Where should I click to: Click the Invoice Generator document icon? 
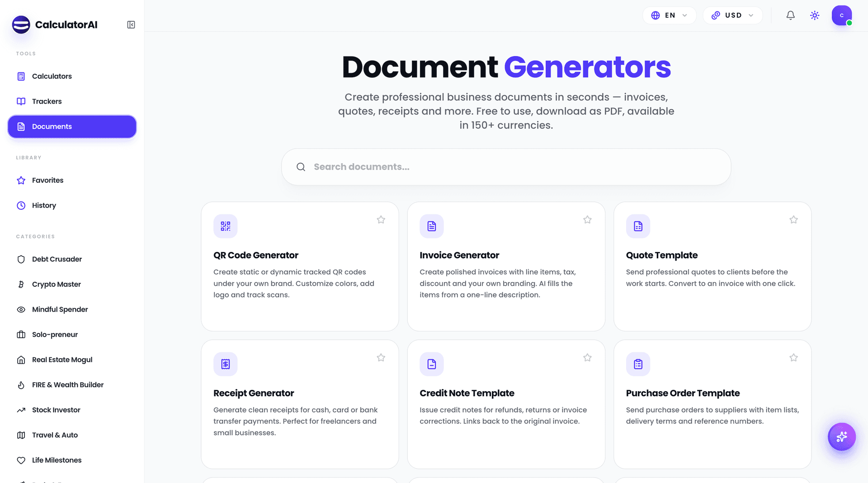(432, 226)
